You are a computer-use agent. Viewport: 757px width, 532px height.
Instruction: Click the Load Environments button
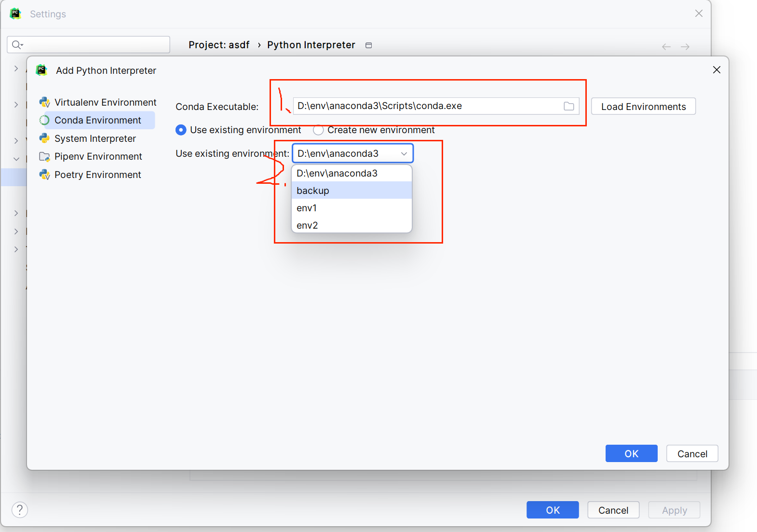[x=643, y=107]
